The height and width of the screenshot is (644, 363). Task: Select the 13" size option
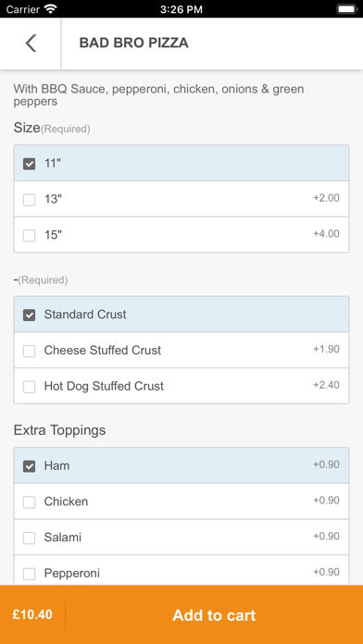tap(30, 200)
